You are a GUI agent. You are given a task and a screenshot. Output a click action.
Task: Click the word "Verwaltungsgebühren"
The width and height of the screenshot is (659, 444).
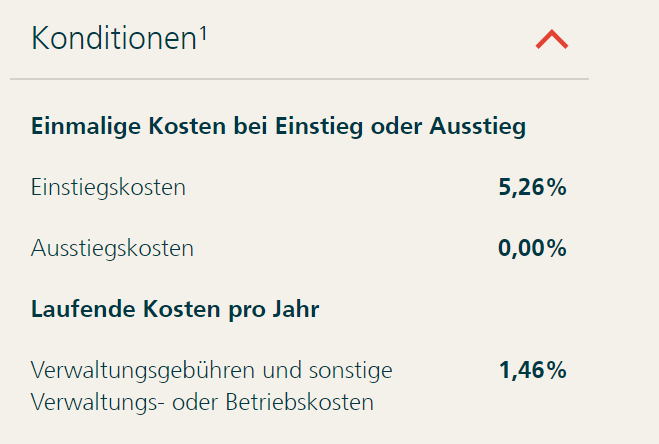pyautogui.click(x=143, y=371)
